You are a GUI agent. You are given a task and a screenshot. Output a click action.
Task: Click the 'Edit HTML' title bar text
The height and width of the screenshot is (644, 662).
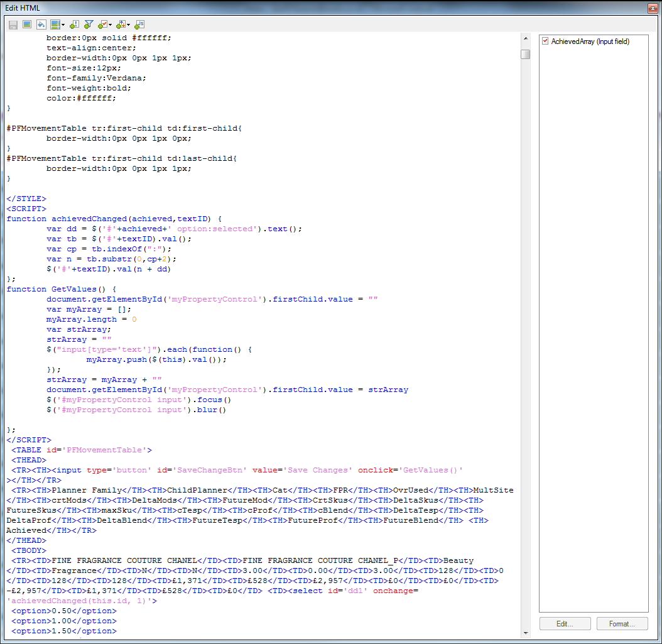pyautogui.click(x=23, y=8)
